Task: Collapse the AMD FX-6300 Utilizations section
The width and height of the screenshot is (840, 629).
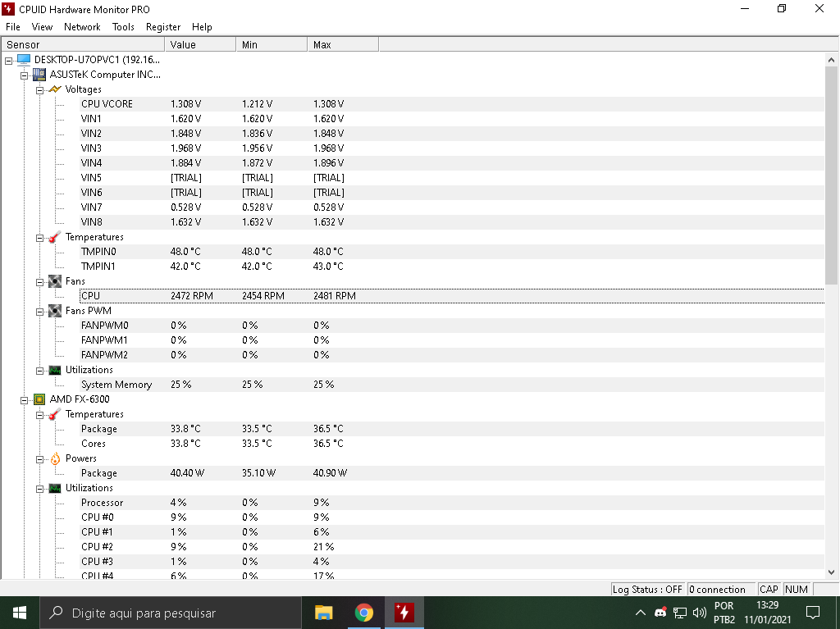Action: 39,489
